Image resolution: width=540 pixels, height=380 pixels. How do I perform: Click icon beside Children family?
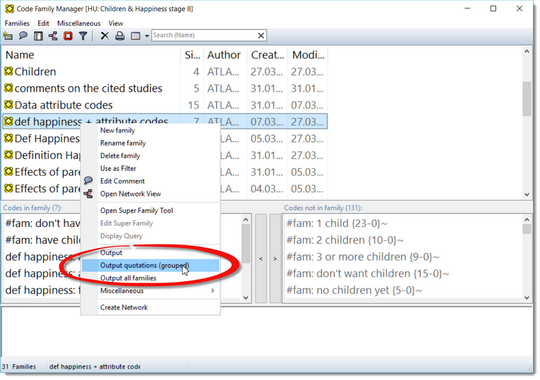pos(9,71)
